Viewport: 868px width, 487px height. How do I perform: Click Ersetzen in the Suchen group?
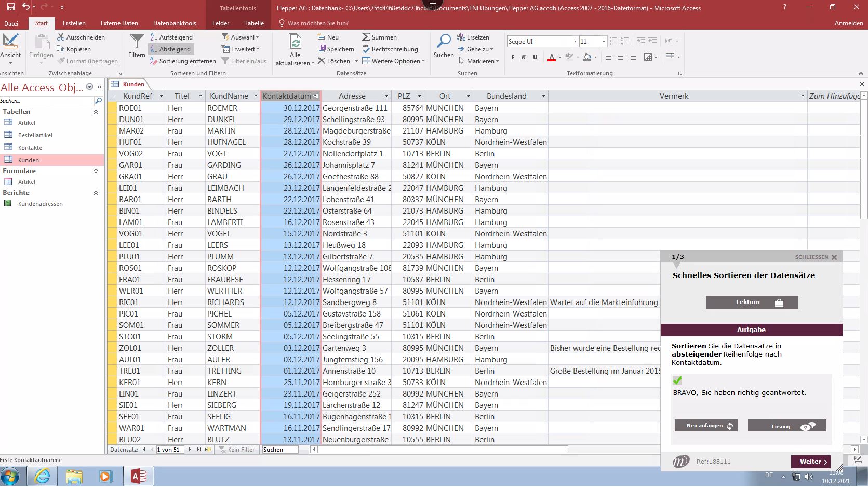click(473, 37)
